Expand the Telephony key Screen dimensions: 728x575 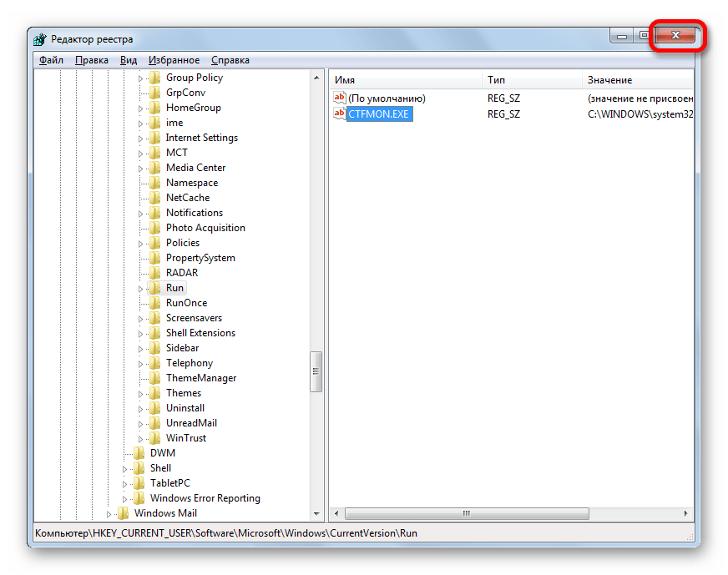(x=141, y=364)
